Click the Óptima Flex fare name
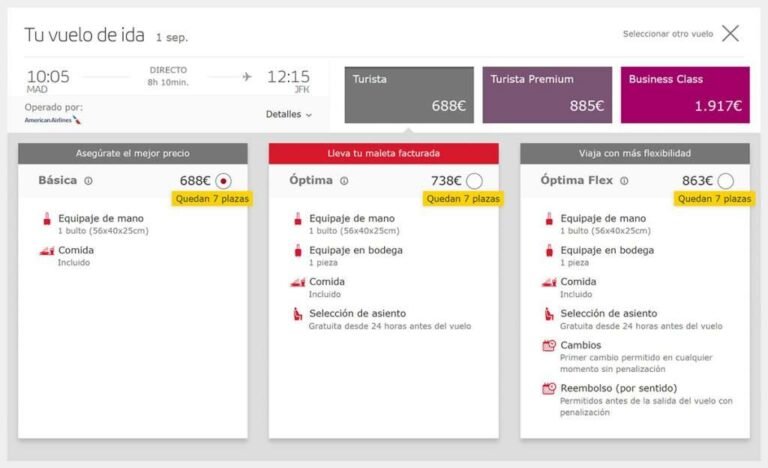Viewport: 768px width, 468px height. click(576, 180)
